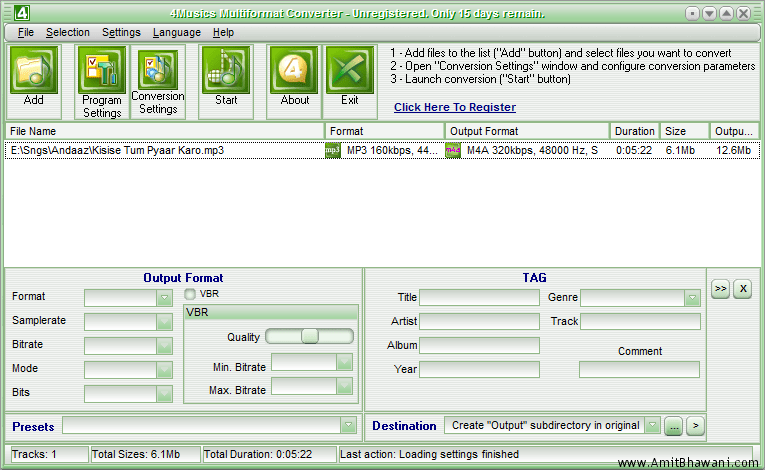Click the 12.6Mb output size cell

pyautogui.click(x=733, y=150)
